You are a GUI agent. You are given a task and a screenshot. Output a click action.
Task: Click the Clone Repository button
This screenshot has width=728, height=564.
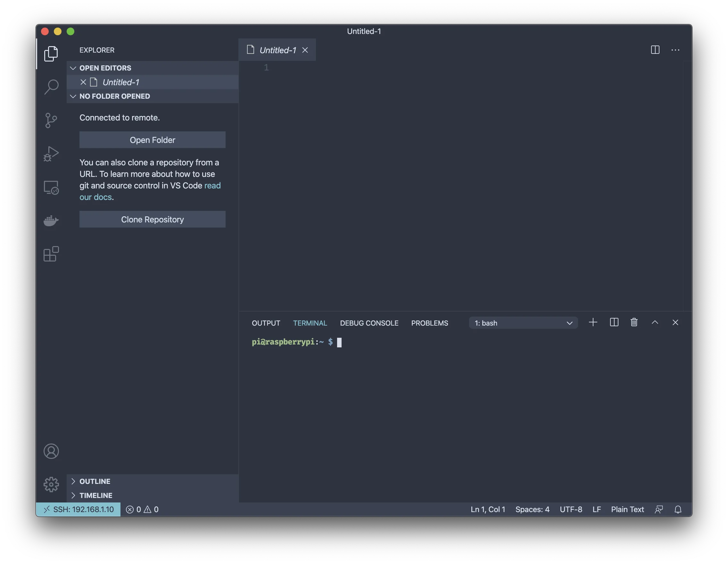153,219
